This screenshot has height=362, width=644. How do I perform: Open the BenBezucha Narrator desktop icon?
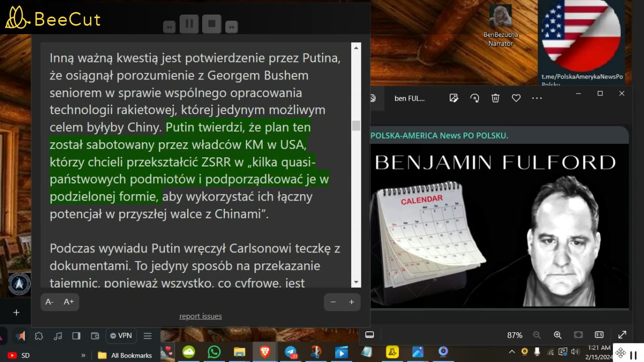click(501, 26)
